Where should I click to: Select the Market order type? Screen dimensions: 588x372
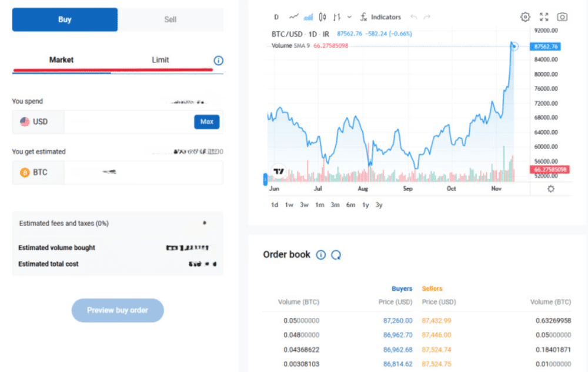62,60
